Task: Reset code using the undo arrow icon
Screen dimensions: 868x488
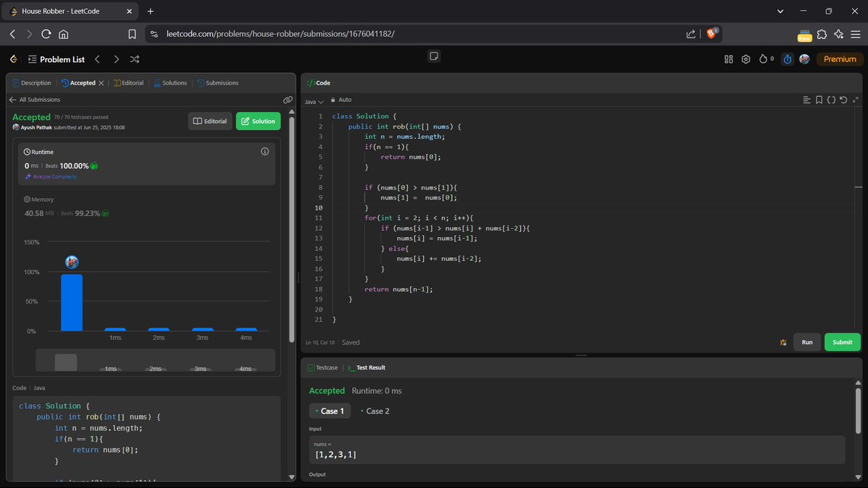Action: pyautogui.click(x=843, y=99)
